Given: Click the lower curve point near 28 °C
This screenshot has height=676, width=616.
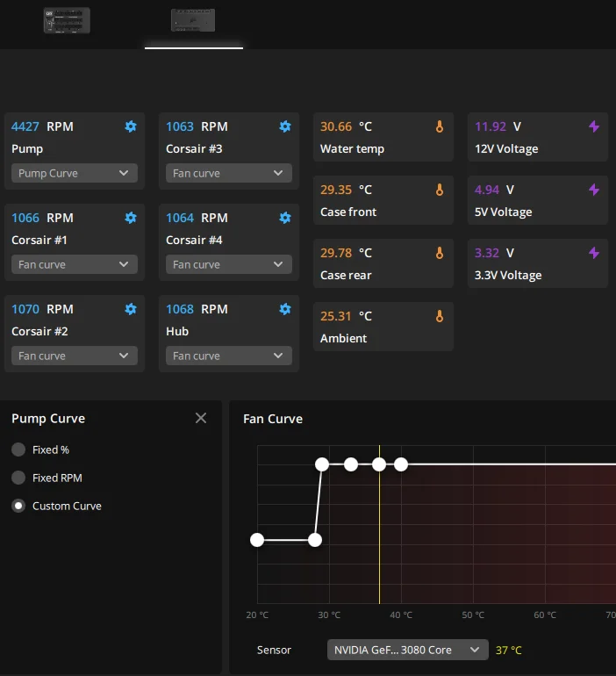Looking at the screenshot, I should click(x=315, y=540).
